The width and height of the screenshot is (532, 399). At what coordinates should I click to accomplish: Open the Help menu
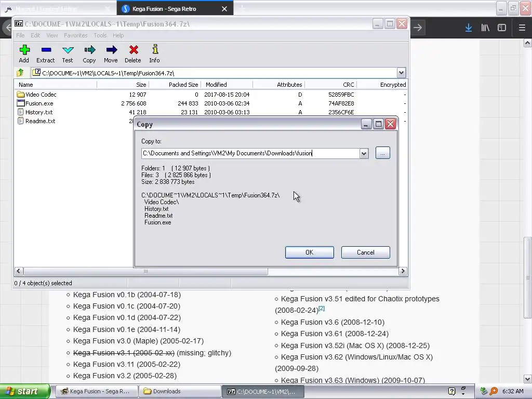click(118, 35)
